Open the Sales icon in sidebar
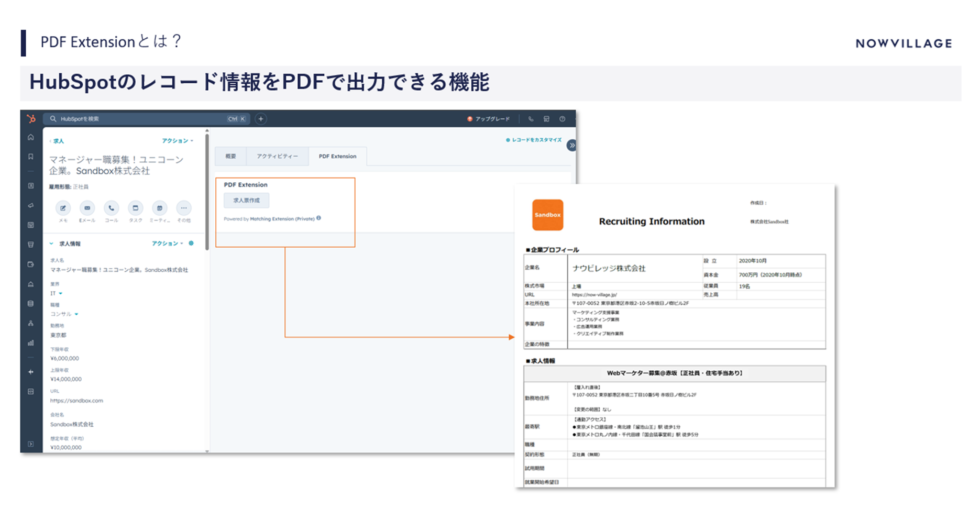This screenshot has height=520, width=980. [31, 245]
